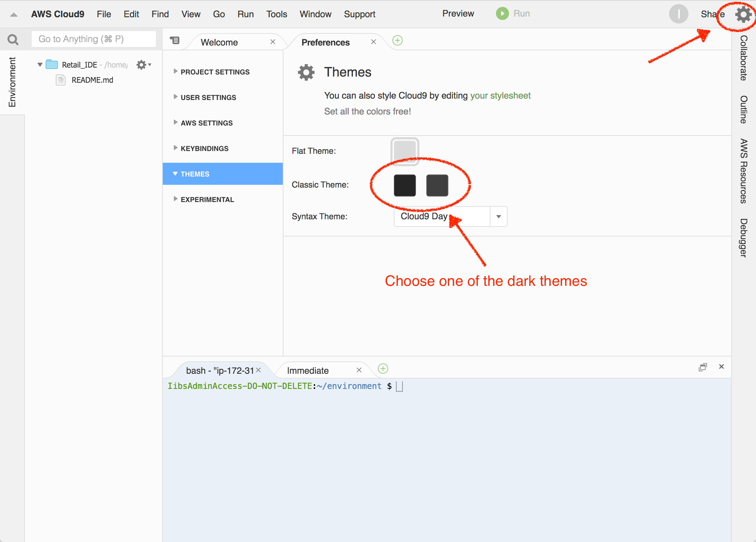Viewport: 756px width, 542px height.
Task: Open the Run menu
Action: click(x=246, y=14)
